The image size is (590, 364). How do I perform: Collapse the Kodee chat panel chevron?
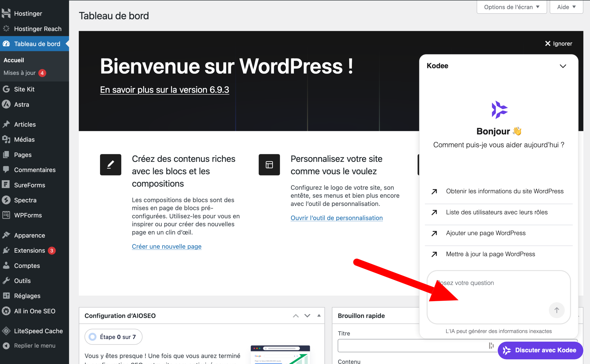point(563,66)
